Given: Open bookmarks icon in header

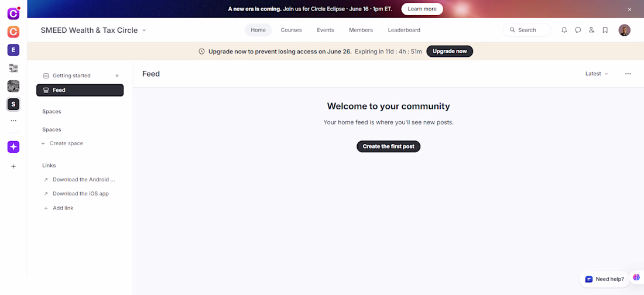Looking at the screenshot, I should point(605,30).
